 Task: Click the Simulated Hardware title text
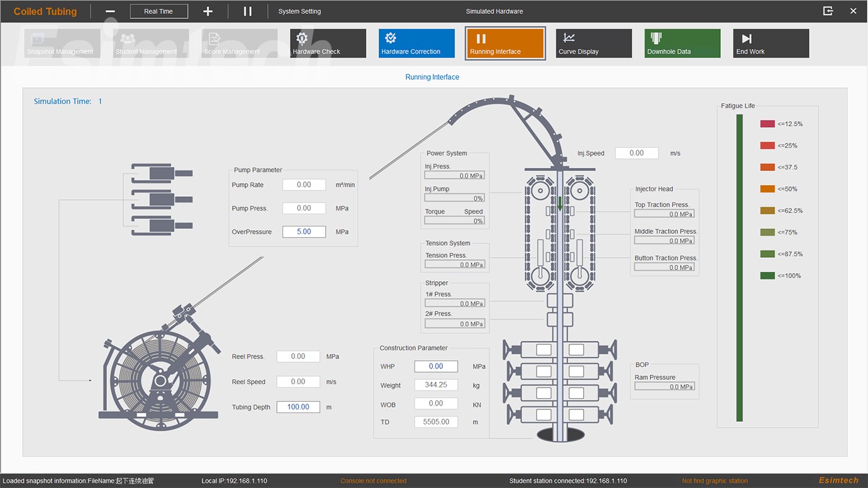tap(494, 11)
